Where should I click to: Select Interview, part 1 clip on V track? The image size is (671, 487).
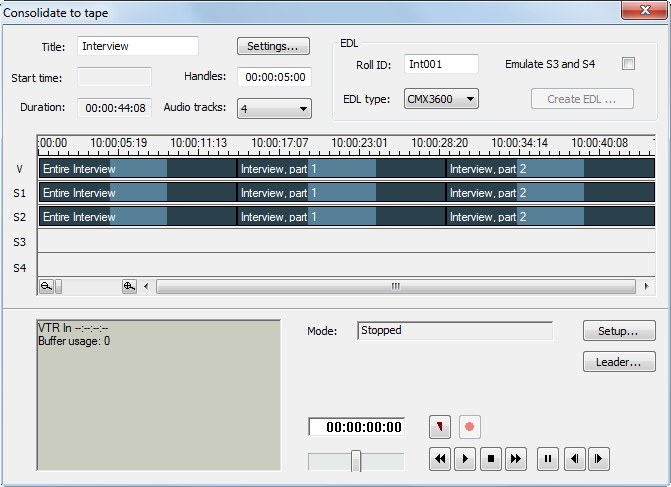point(341,169)
